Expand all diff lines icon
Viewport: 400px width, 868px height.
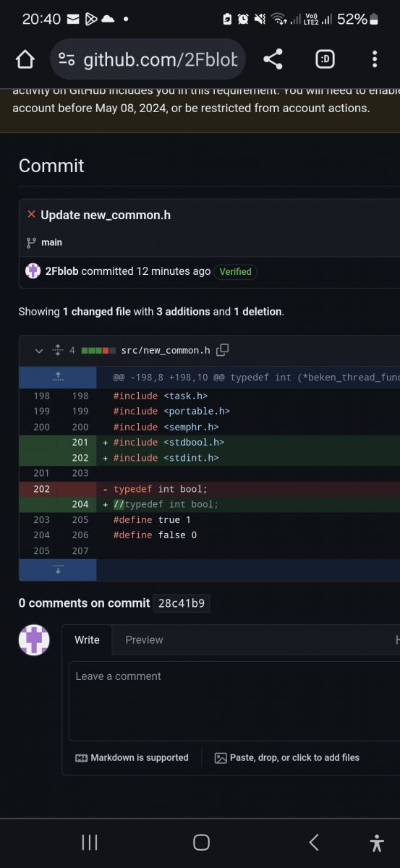pos(58,350)
